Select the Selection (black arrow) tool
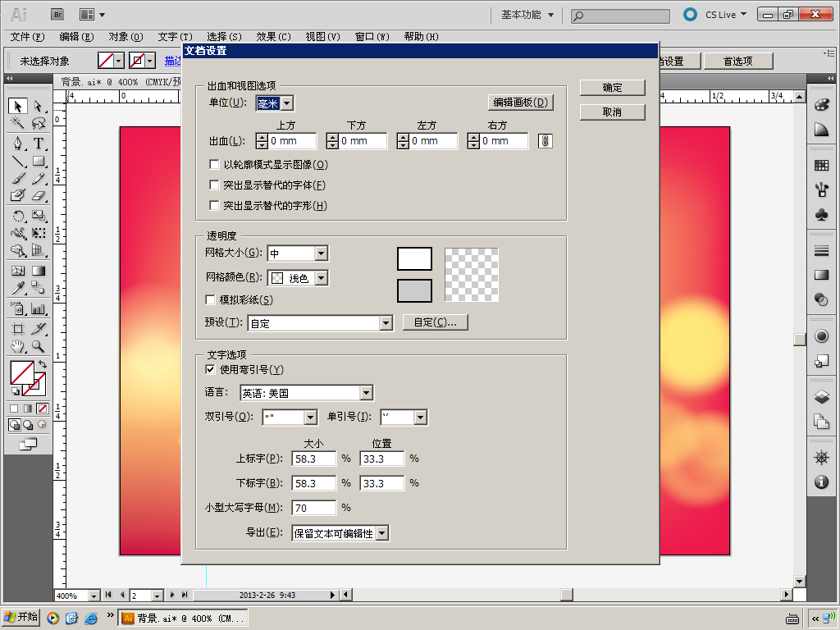Viewport: 840px width, 630px height. pyautogui.click(x=18, y=106)
